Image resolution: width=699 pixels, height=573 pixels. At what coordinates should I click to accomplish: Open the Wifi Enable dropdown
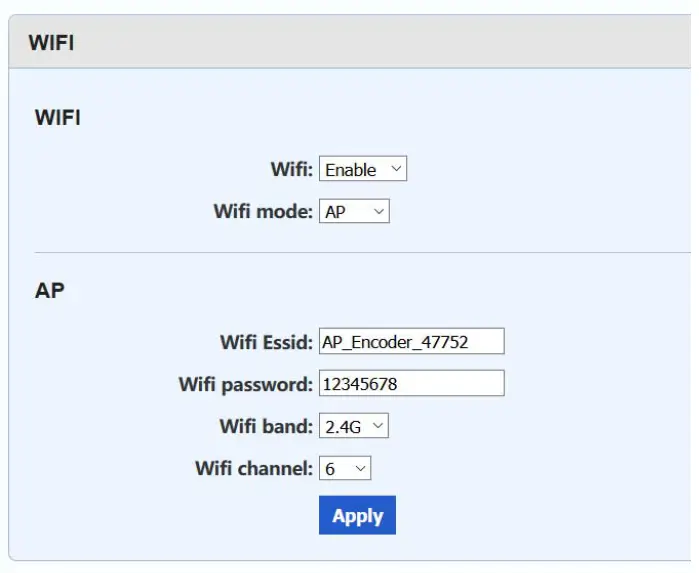(x=362, y=170)
